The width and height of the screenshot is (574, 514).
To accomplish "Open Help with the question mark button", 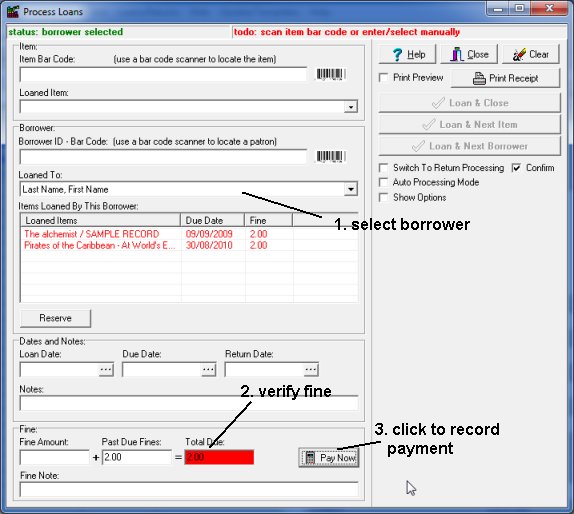I will [x=407, y=55].
